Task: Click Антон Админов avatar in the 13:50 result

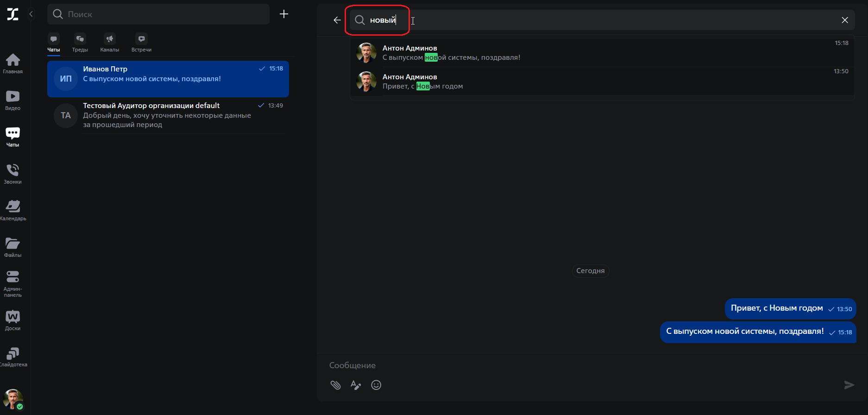Action: [366, 82]
